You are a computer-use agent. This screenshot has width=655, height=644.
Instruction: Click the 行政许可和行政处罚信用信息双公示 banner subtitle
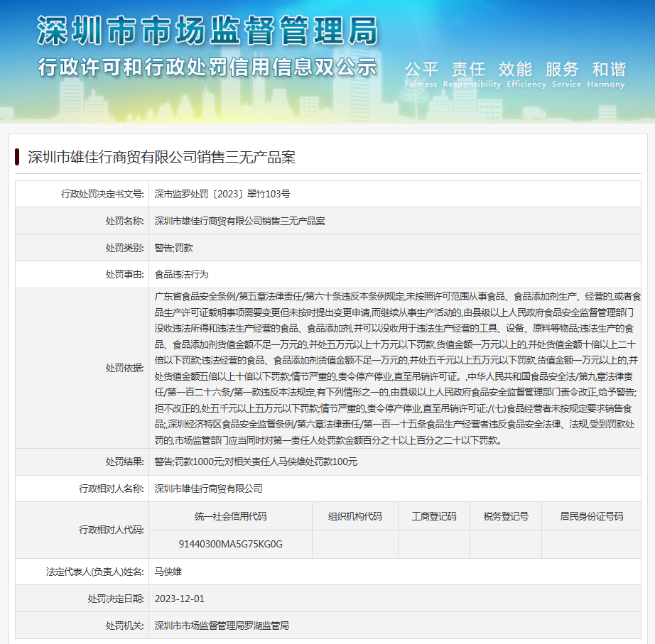tap(207, 67)
